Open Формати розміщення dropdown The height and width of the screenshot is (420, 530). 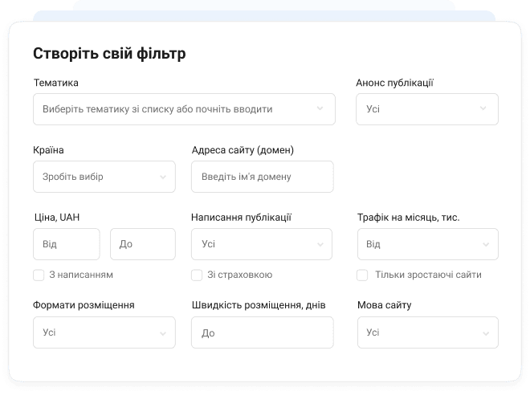[96, 332]
